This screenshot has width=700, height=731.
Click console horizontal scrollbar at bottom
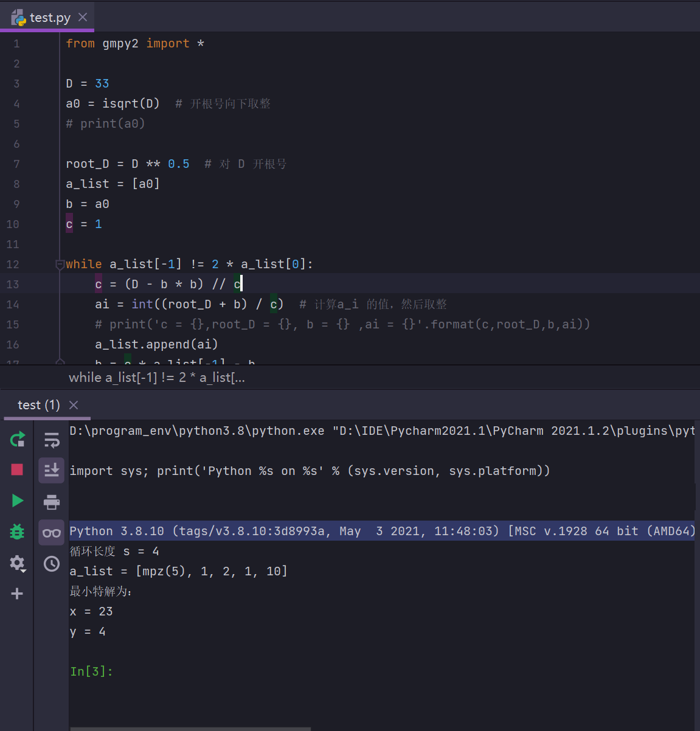pyautogui.click(x=190, y=729)
